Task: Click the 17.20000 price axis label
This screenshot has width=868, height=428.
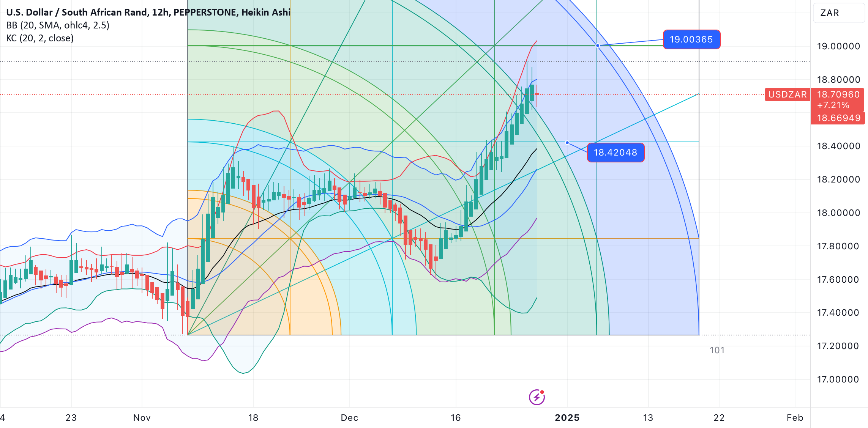Action: point(838,346)
